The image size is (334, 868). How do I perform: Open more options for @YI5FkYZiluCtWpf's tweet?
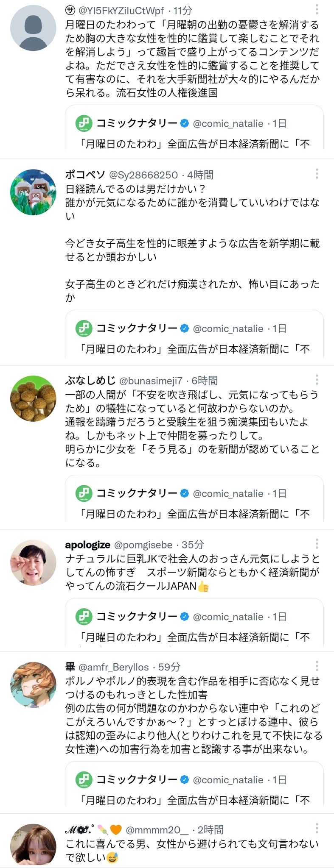[317, 9]
